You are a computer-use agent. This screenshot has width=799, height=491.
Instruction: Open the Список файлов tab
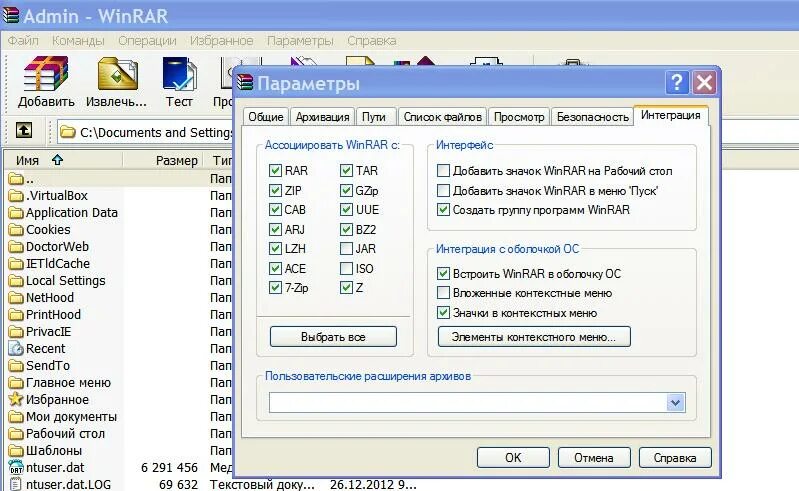(442, 117)
